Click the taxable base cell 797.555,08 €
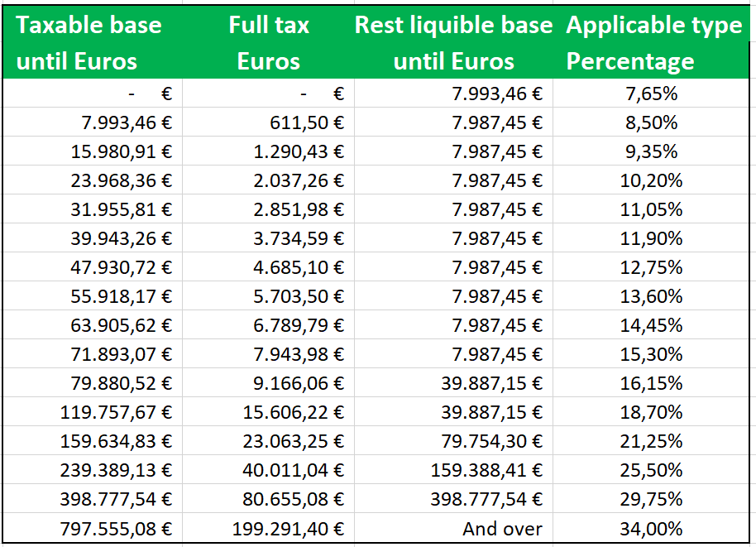Image resolution: width=756 pixels, height=547 pixels. click(93, 528)
